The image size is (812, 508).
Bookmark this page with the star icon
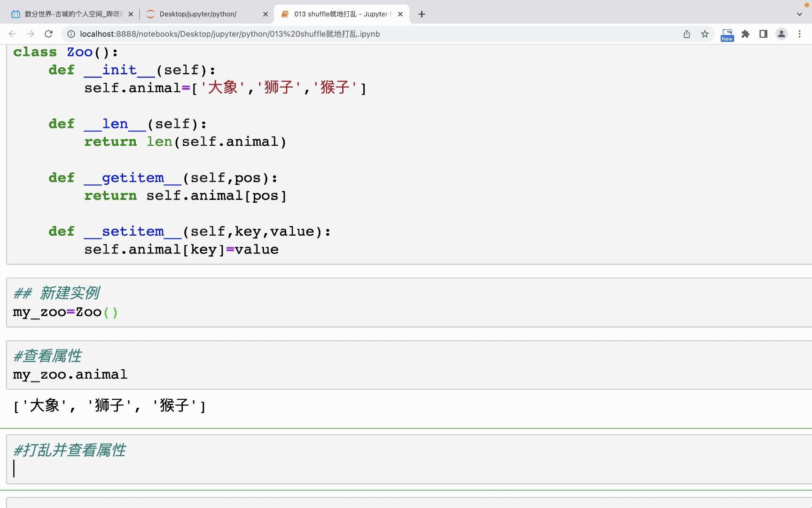pyautogui.click(x=704, y=34)
